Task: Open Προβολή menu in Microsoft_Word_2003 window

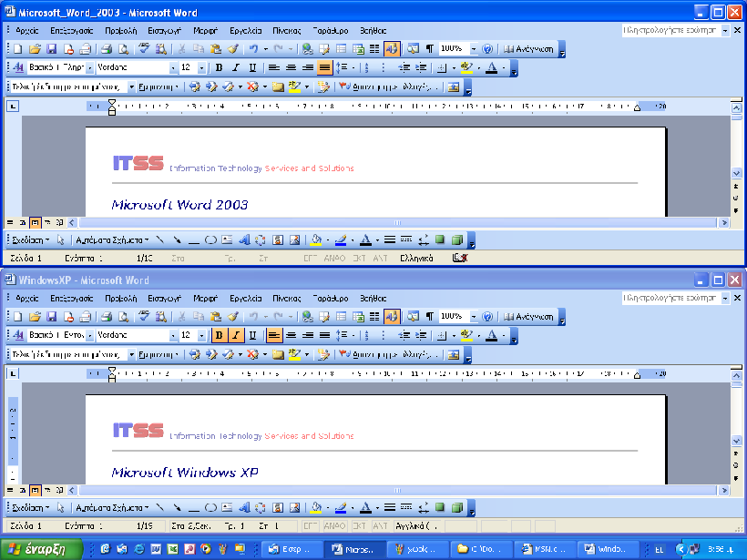Action: (121, 30)
